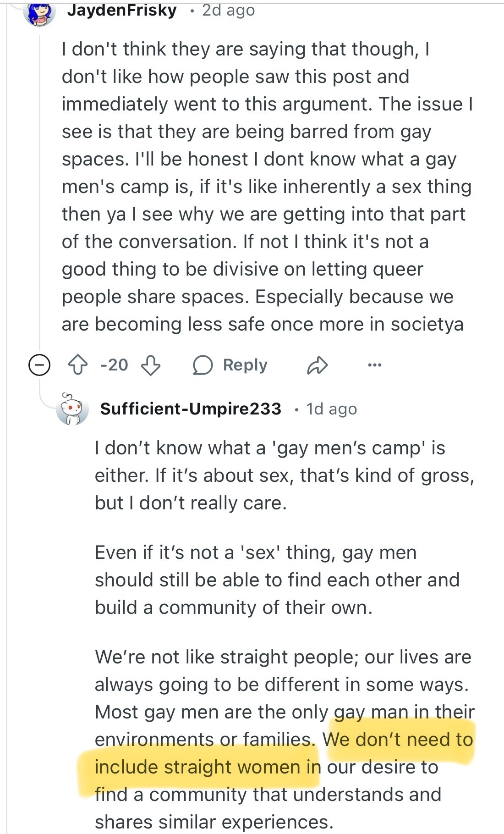
Task: Click the "2d ago" timestamp
Action: (x=228, y=10)
